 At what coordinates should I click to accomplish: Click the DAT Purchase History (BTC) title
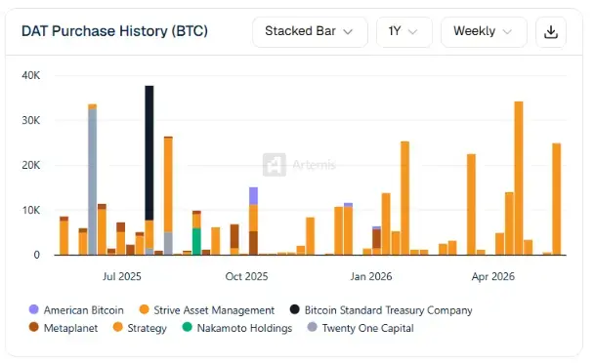[114, 31]
